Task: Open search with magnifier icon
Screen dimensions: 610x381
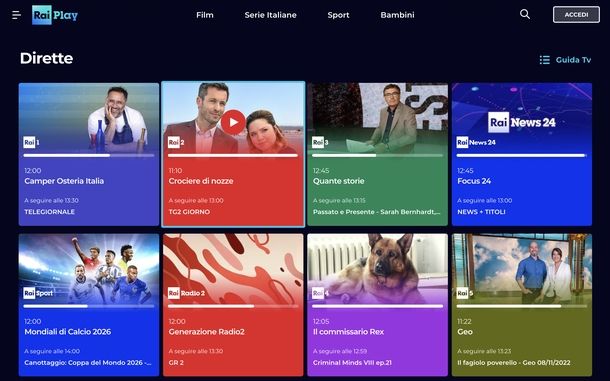Action: click(x=525, y=14)
